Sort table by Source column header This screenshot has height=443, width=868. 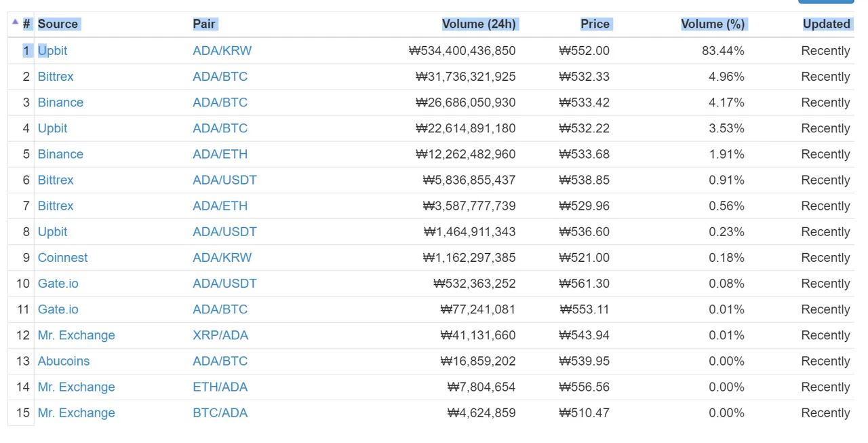[x=58, y=24]
